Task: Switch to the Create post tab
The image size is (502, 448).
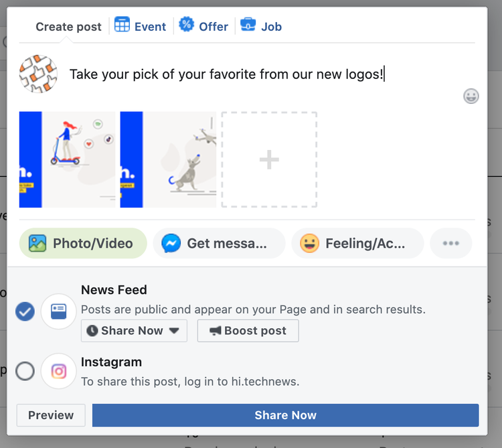Action: point(68,27)
